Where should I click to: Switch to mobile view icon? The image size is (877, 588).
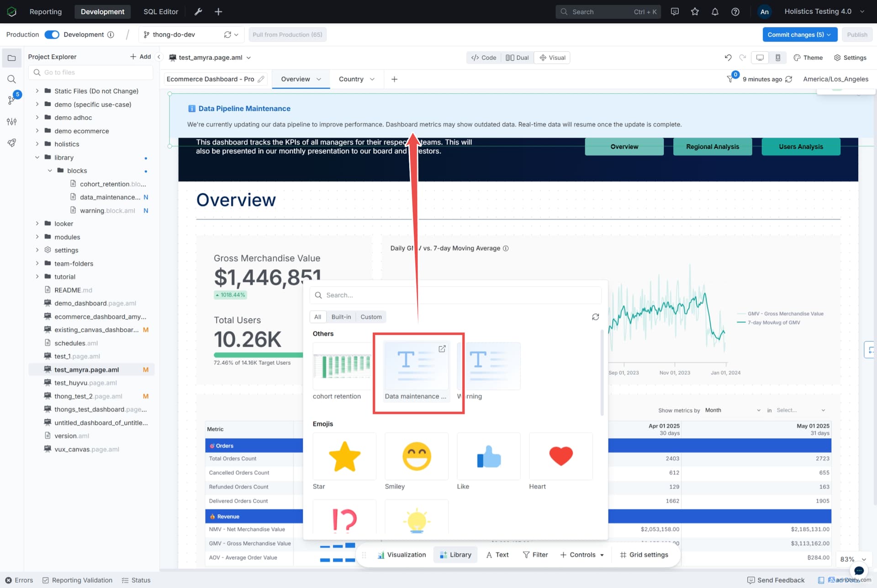777,58
